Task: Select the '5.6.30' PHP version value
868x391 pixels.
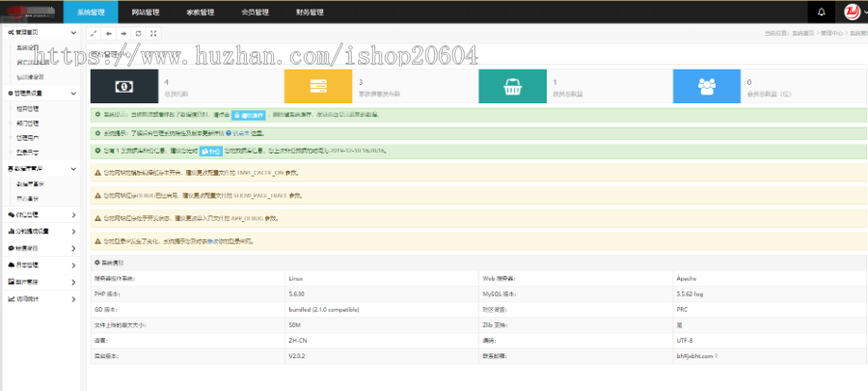Action: [x=297, y=294]
